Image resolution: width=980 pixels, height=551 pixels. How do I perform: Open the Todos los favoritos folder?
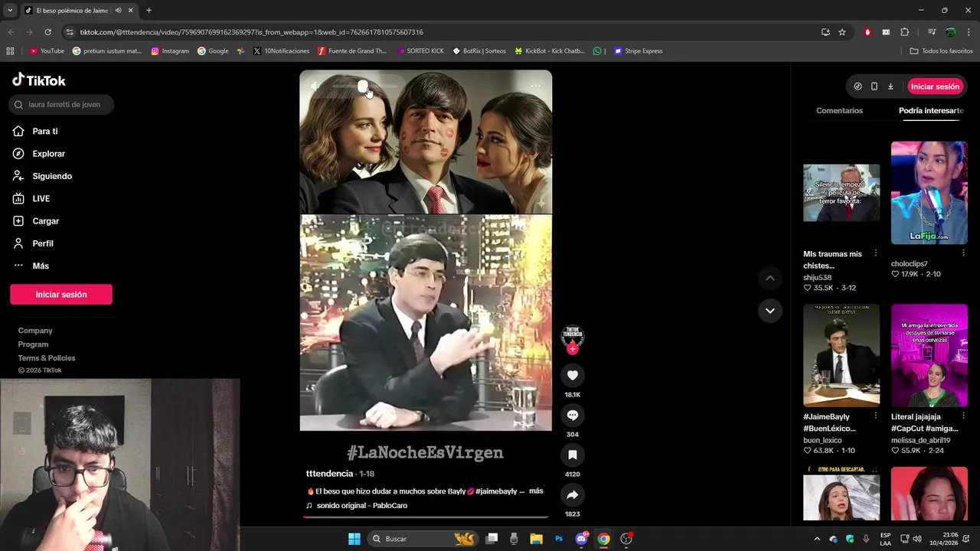(941, 51)
